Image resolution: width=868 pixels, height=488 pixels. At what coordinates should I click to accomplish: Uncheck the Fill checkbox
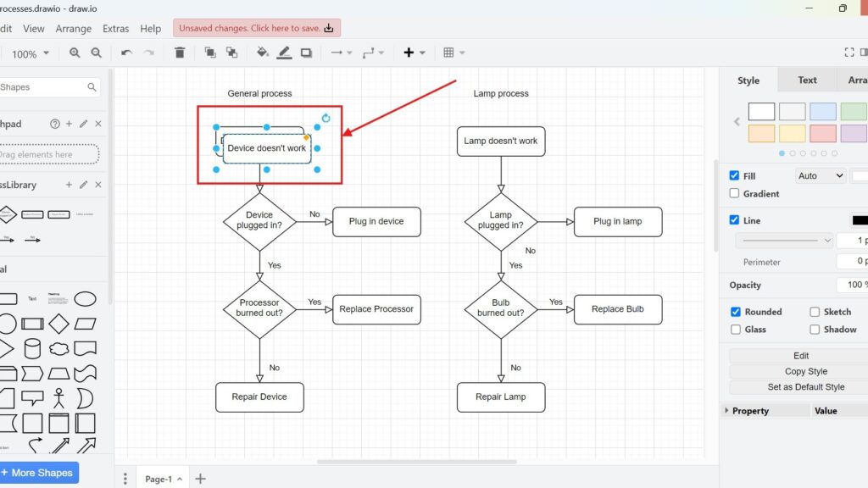[733, 175]
